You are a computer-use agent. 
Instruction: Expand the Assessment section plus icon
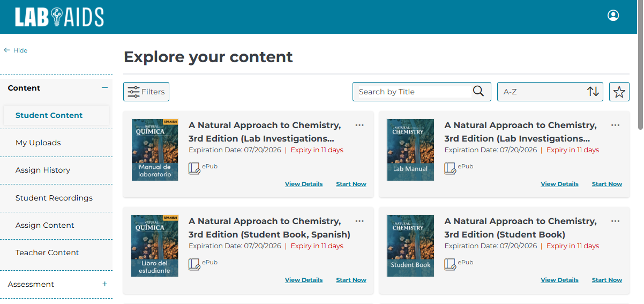[105, 284]
